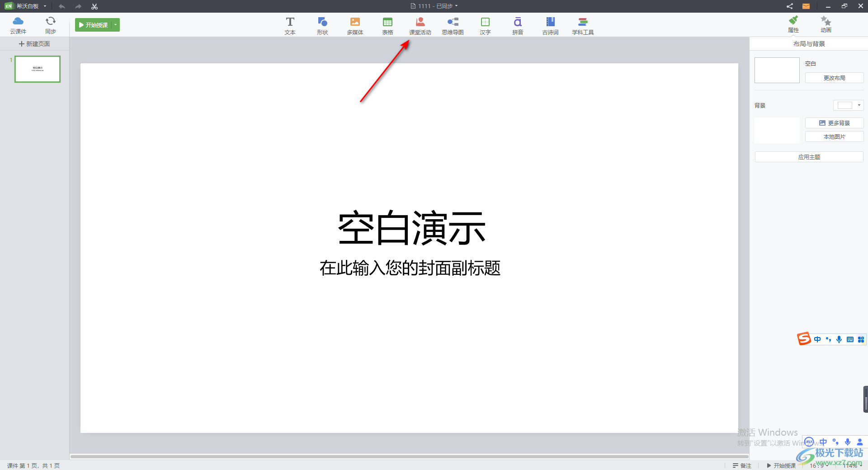
Task: Switch to the 动画 animation panel
Action: tap(826, 24)
